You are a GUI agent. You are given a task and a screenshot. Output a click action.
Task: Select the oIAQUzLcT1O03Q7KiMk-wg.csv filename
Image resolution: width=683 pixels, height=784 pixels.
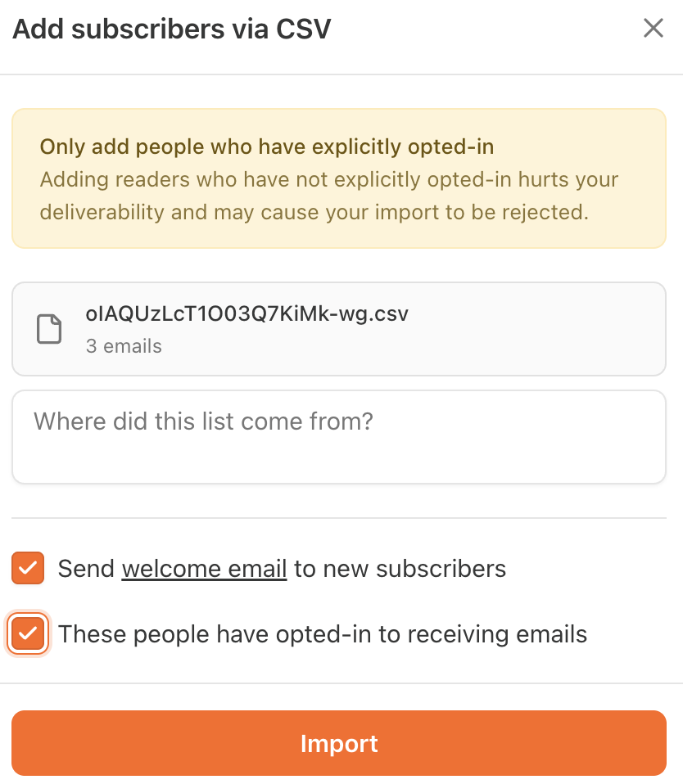[247, 313]
